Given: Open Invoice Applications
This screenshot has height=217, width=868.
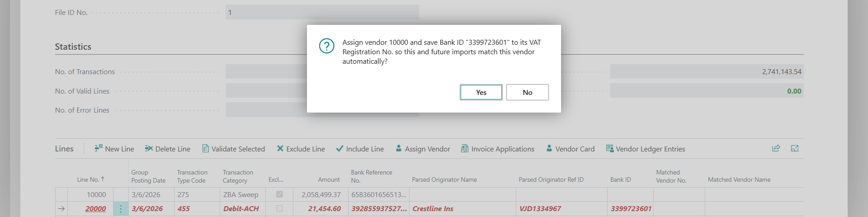Looking at the screenshot, I should (497, 149).
